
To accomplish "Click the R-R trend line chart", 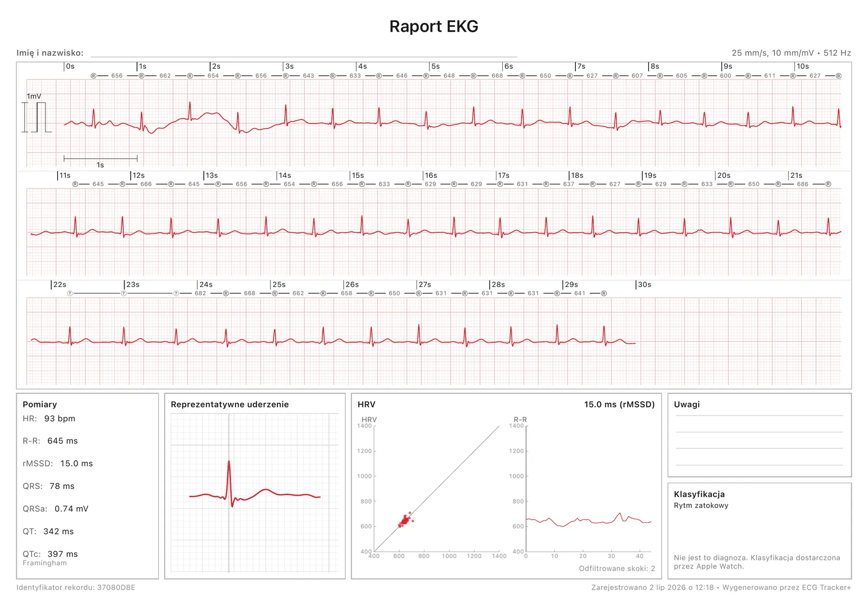I will point(589,519).
